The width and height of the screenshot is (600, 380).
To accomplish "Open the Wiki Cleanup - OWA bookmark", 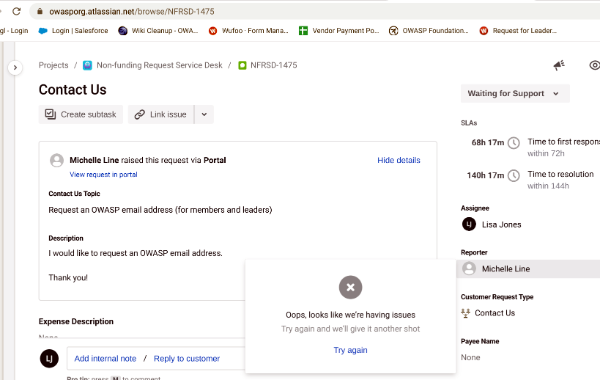I will pos(158,31).
